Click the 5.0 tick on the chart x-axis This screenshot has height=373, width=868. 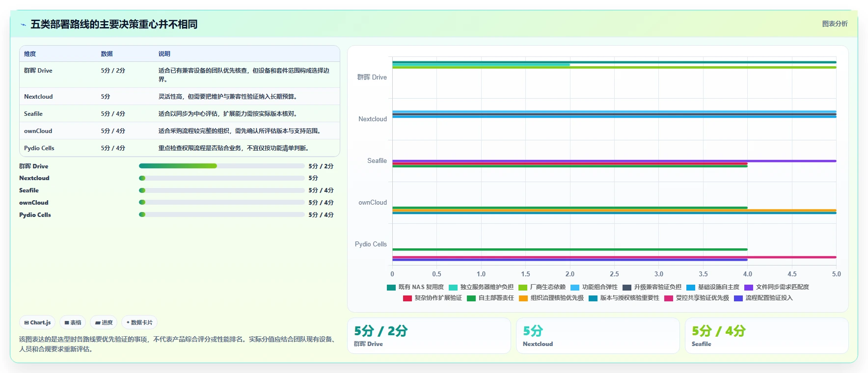836,274
